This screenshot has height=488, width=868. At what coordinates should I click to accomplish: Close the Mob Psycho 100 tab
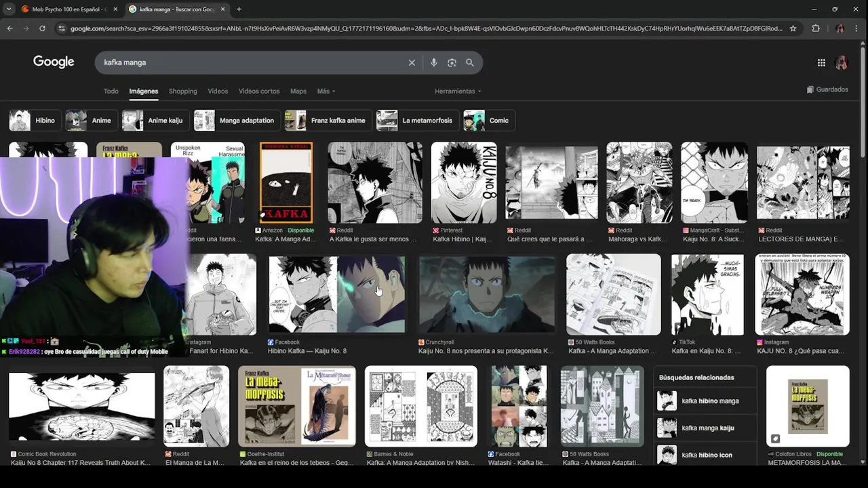pos(115,9)
